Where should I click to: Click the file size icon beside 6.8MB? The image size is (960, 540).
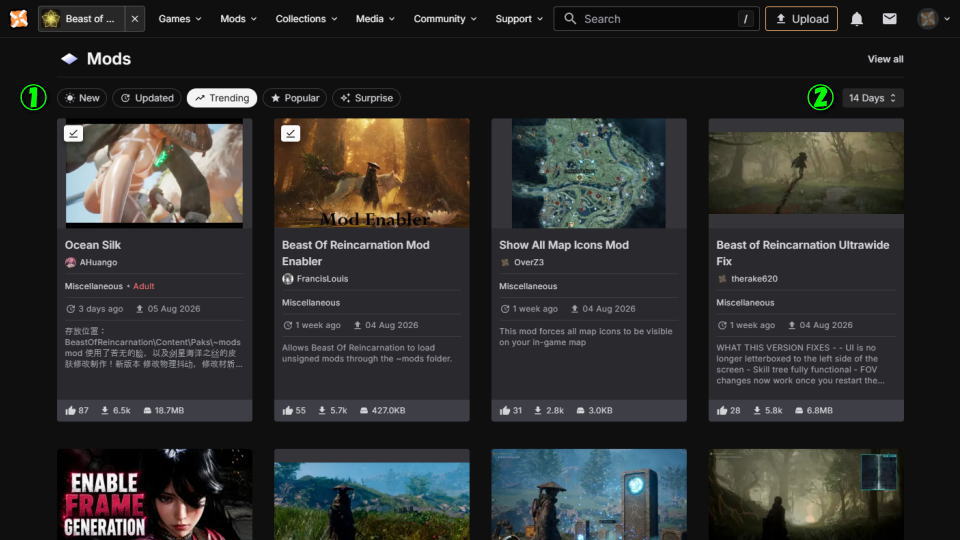(799, 410)
